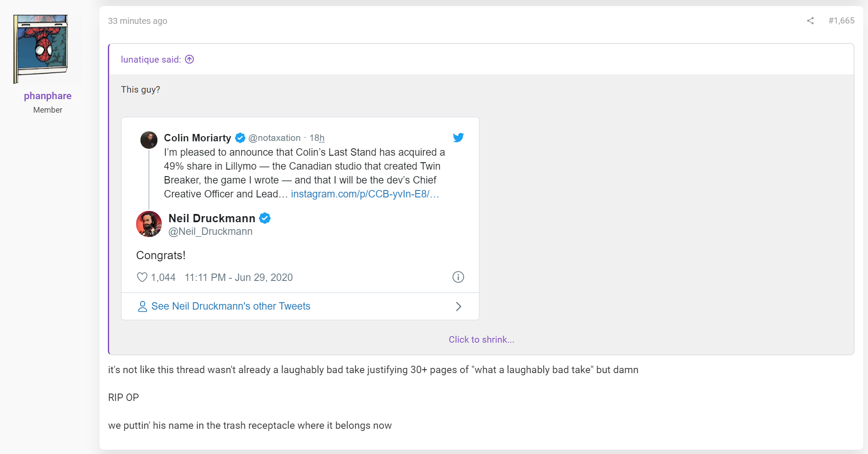Click the 'it's not like this thread' sentence
The image size is (868, 454).
(373, 370)
